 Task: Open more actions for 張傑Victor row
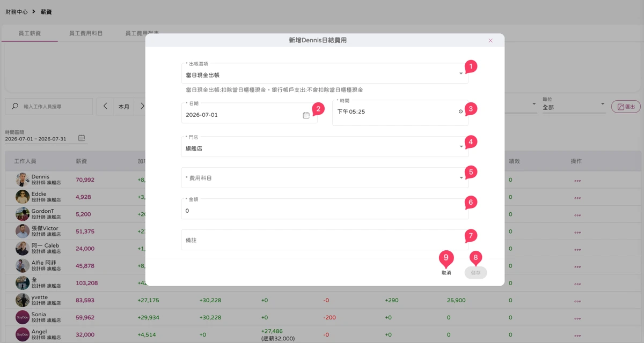point(577,232)
